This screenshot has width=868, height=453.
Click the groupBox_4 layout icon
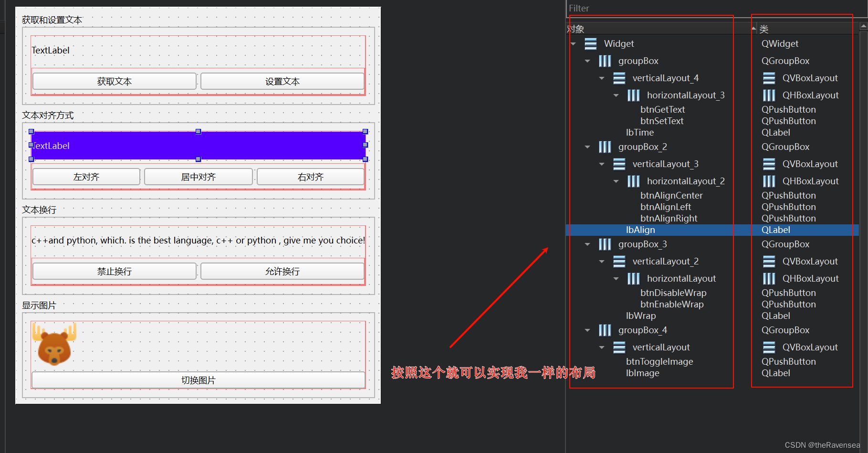click(605, 330)
